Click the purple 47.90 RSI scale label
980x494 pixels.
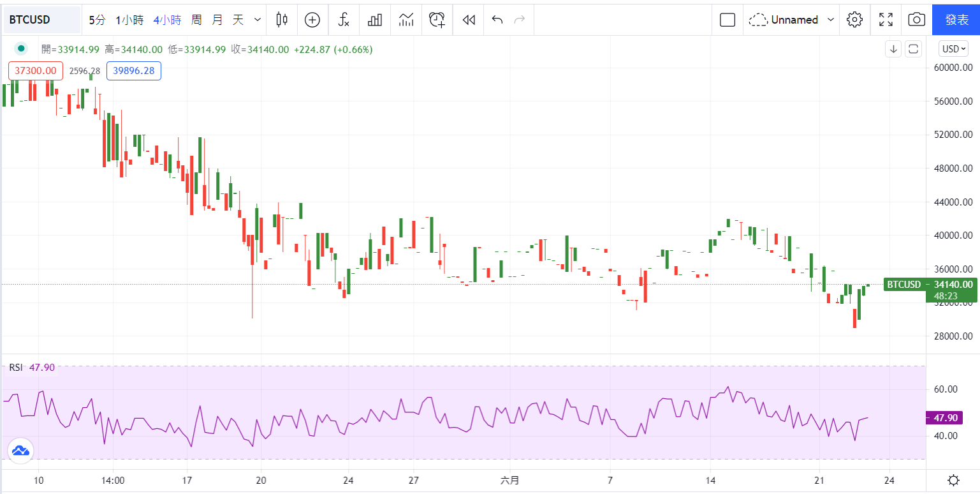(x=945, y=418)
